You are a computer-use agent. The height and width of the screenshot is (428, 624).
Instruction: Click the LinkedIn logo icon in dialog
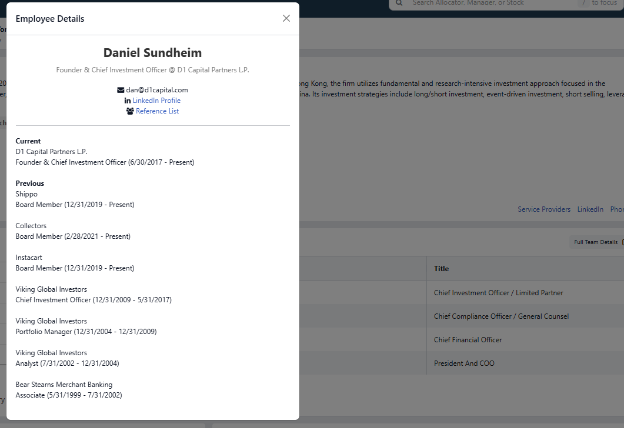[x=127, y=100]
